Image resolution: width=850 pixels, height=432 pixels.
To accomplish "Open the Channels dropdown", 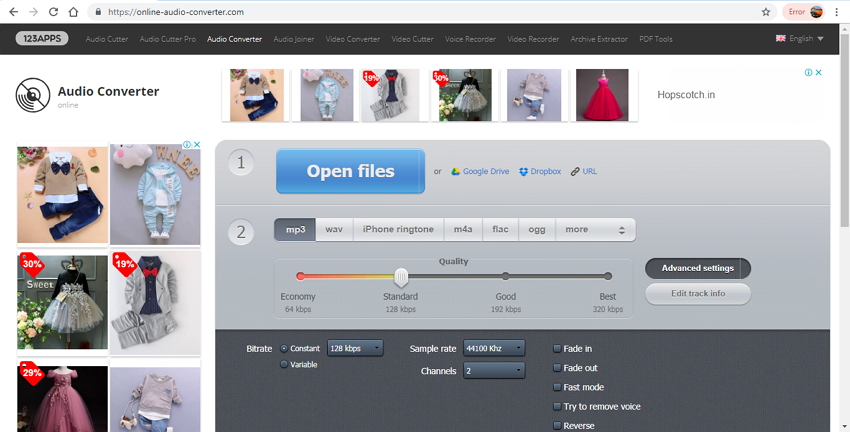I will pyautogui.click(x=494, y=371).
